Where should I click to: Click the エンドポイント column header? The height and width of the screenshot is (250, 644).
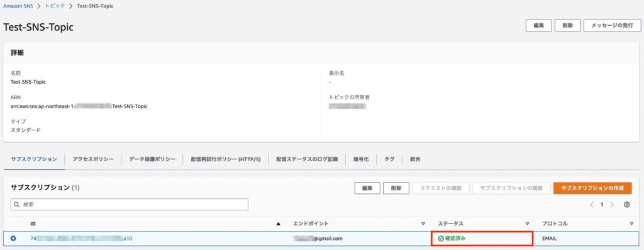[311, 224]
